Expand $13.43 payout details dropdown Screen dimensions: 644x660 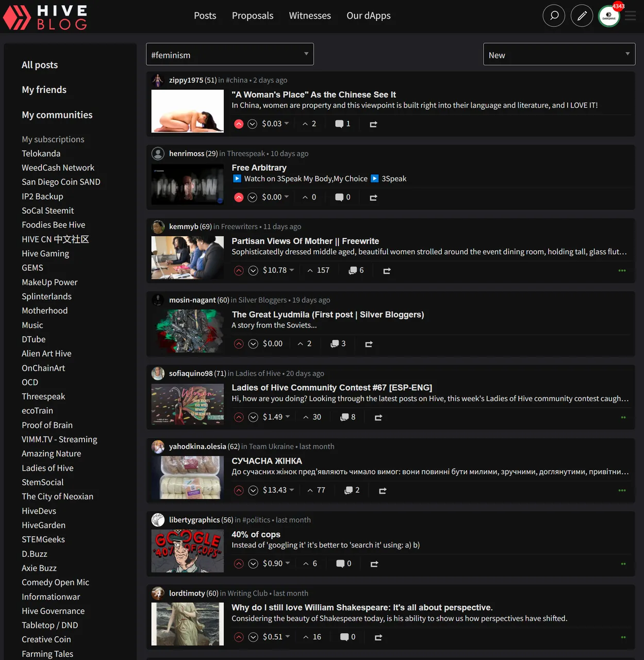278,490
